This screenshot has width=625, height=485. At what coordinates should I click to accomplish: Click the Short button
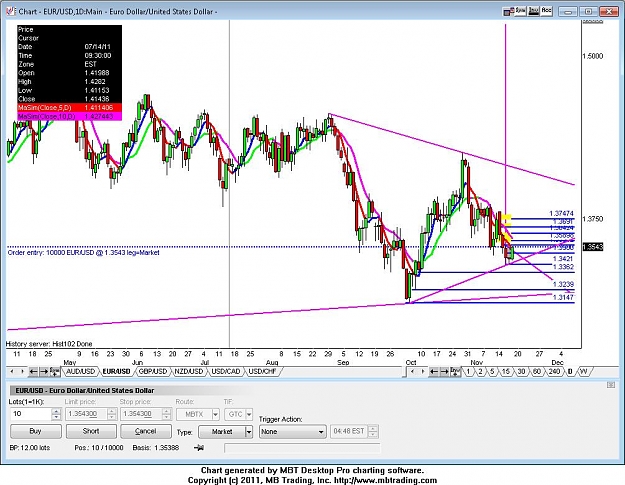91,431
